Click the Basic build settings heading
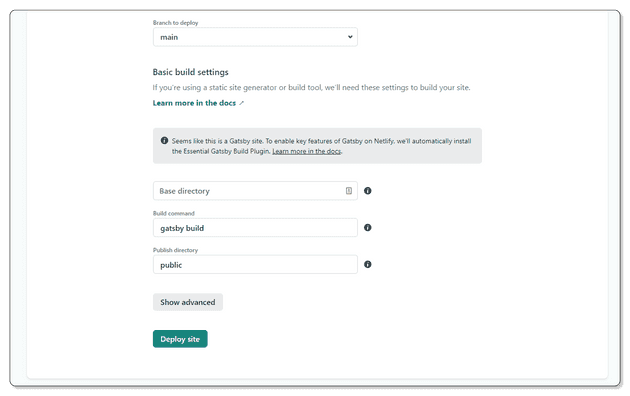Screen dimensions: 630x396 click(x=190, y=72)
